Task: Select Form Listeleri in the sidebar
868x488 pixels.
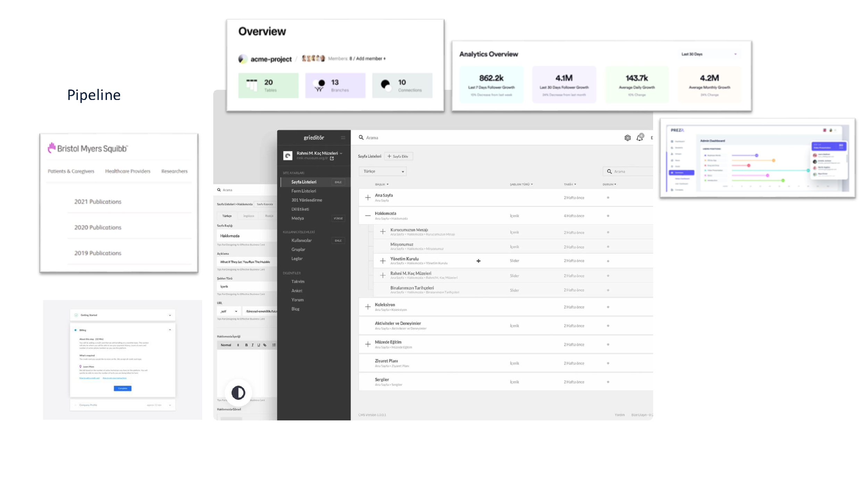Action: click(x=303, y=191)
